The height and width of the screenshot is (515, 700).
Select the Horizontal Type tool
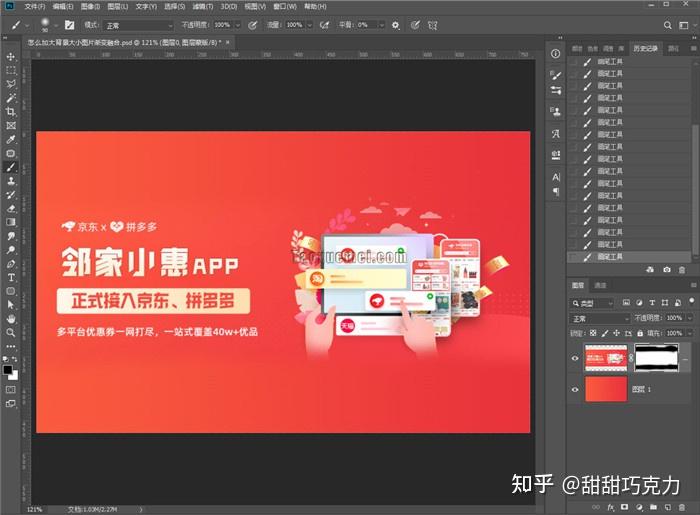pos(11,278)
